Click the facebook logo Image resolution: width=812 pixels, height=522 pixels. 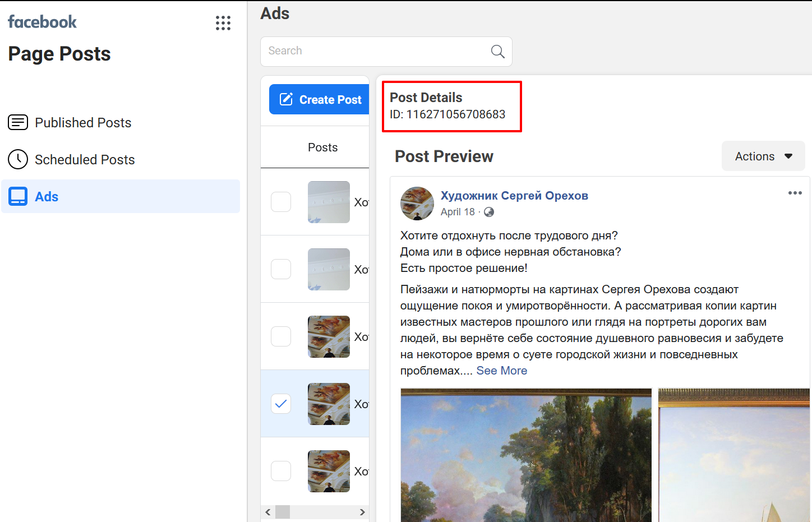coord(42,22)
